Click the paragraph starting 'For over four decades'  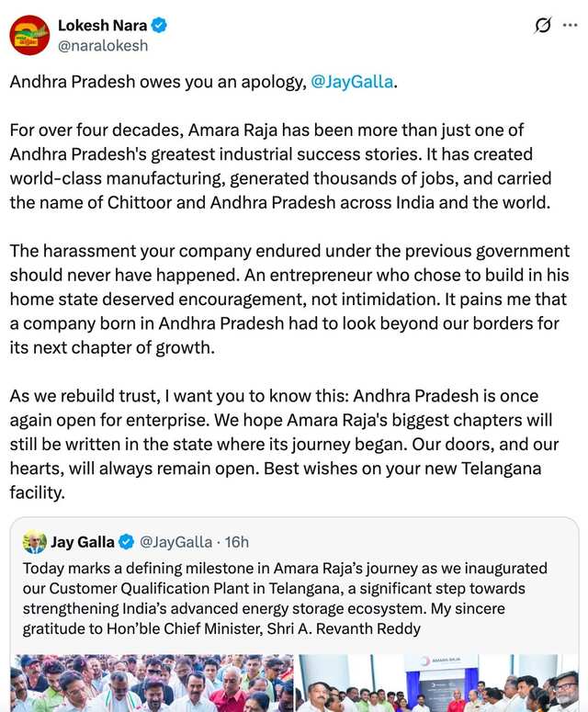(280, 166)
